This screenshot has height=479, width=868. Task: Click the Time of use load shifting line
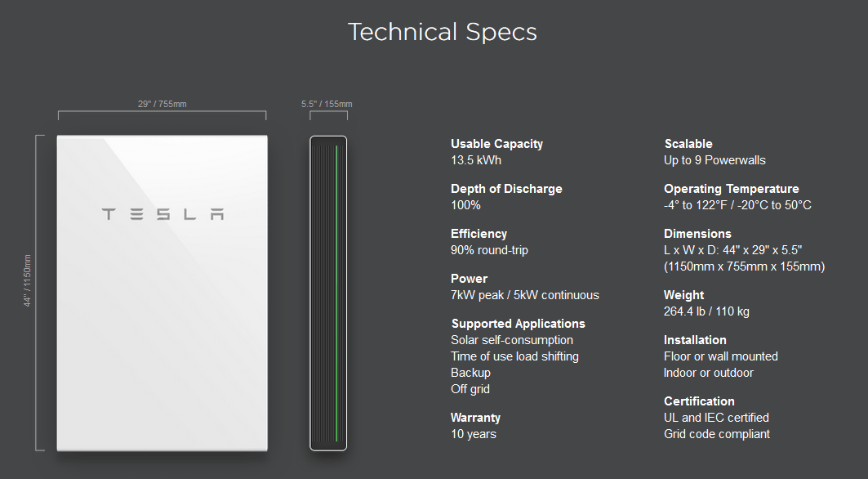(514, 356)
